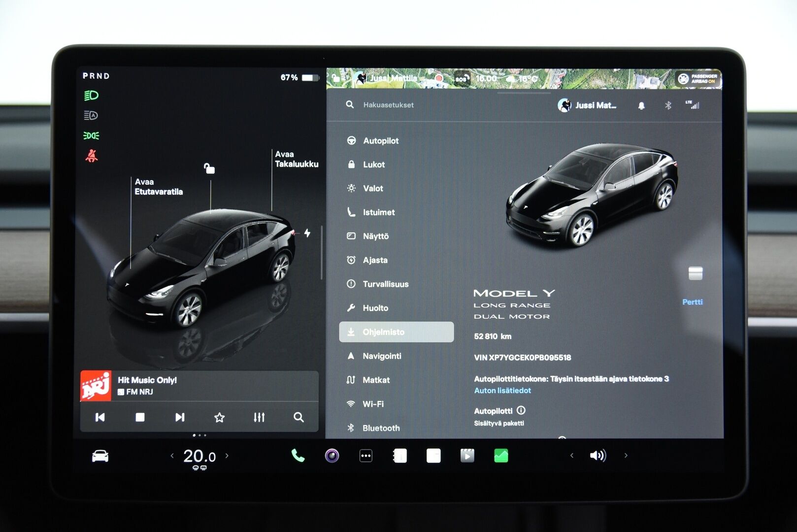
Task: Open the notebook app icon
Action: (399, 456)
